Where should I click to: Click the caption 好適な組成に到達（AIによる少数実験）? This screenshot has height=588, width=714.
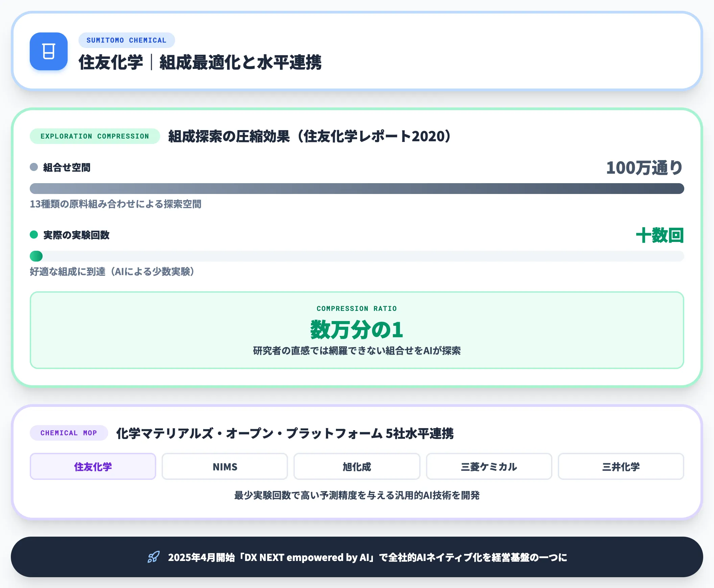click(112, 272)
